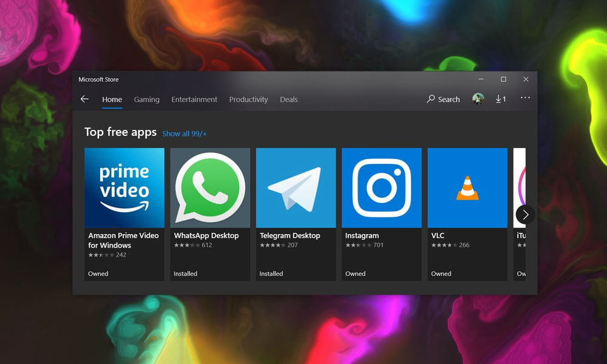Click Amazon Prime Video for Windows title
Image resolution: width=607 pixels, height=364 pixels.
[123, 240]
